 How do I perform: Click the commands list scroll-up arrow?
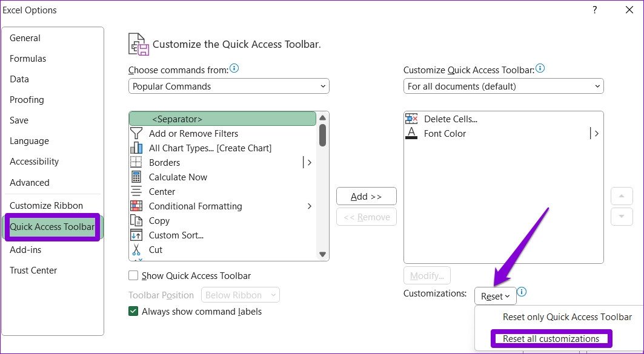[322, 118]
